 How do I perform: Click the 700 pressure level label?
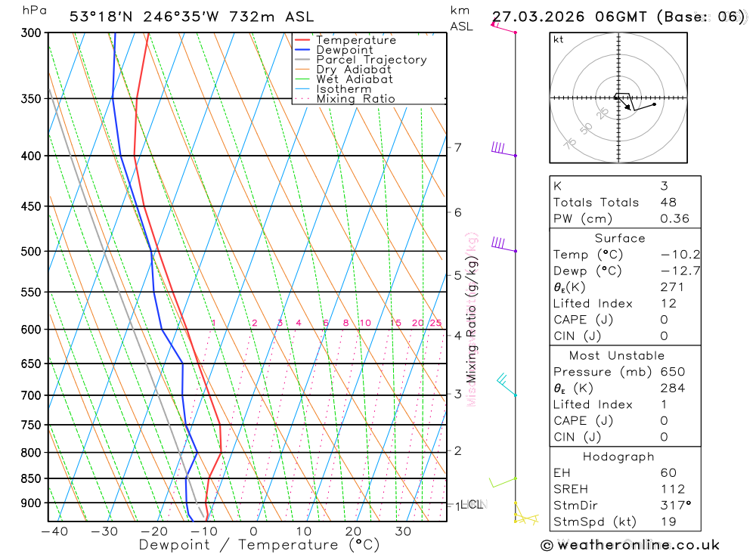[x=31, y=395]
